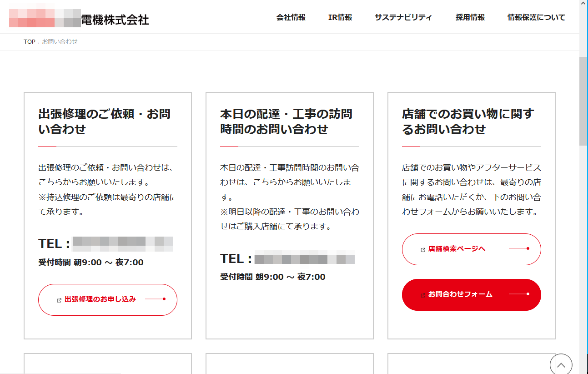
Task: Click arrow line on 店舗検索ページへ button
Action: pos(519,249)
